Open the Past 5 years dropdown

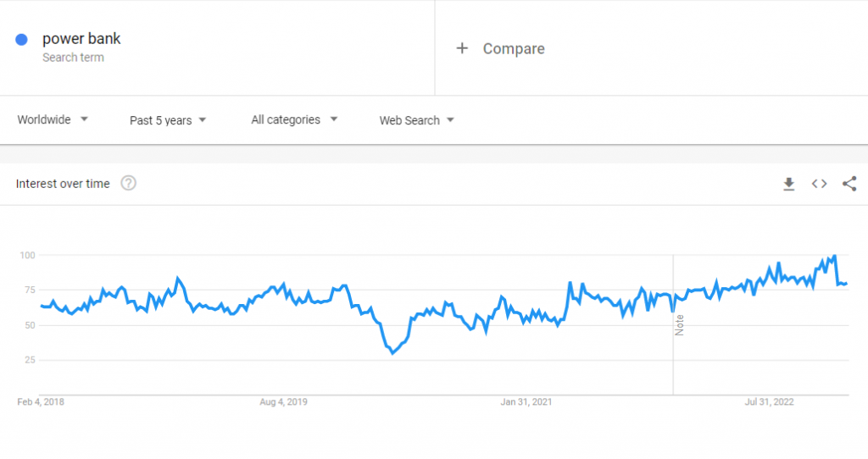[x=168, y=120]
